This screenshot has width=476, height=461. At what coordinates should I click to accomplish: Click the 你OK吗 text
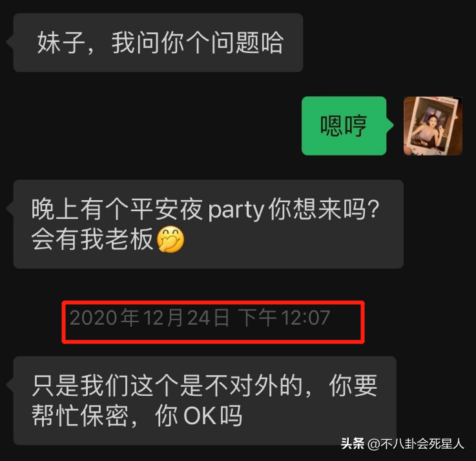click(198, 416)
